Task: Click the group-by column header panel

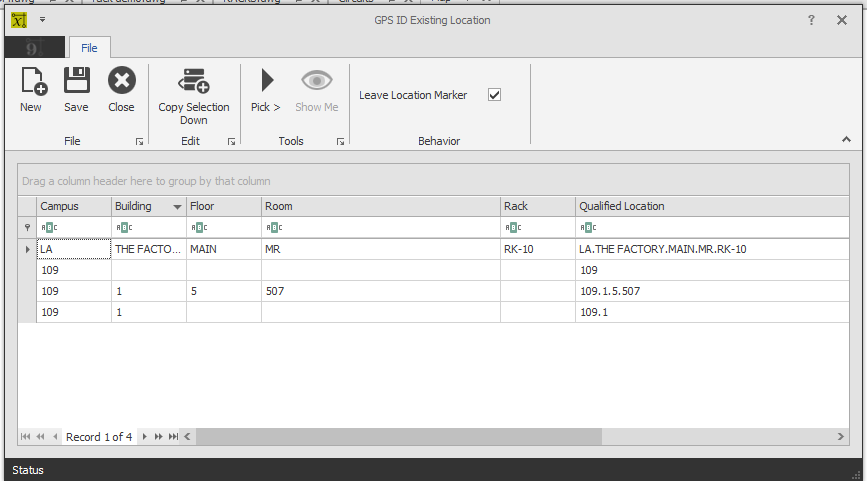Action: pos(434,180)
